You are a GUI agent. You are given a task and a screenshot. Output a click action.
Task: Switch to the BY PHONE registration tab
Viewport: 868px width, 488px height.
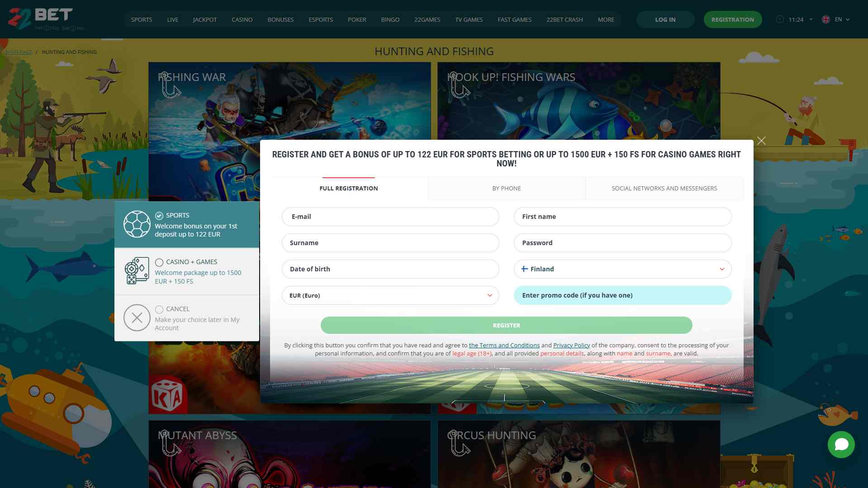506,188
